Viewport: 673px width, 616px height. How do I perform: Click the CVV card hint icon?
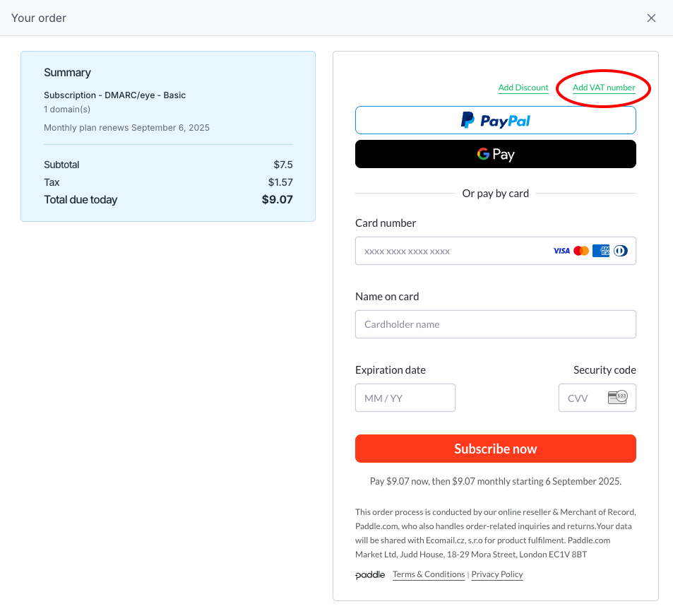618,397
